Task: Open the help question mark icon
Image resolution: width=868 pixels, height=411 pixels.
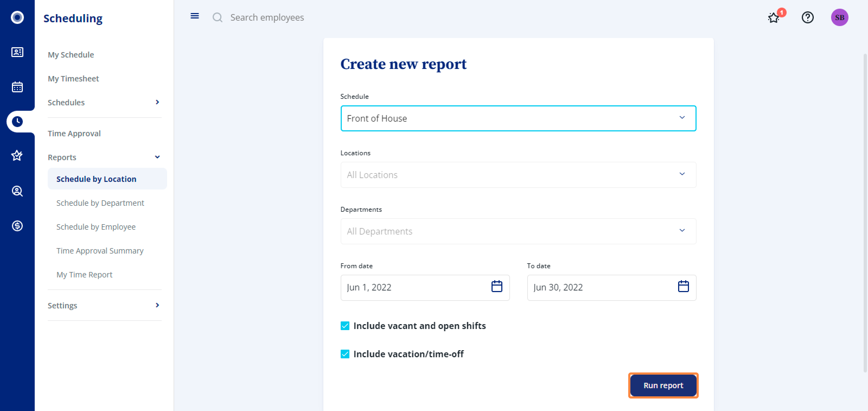Action: coord(808,17)
